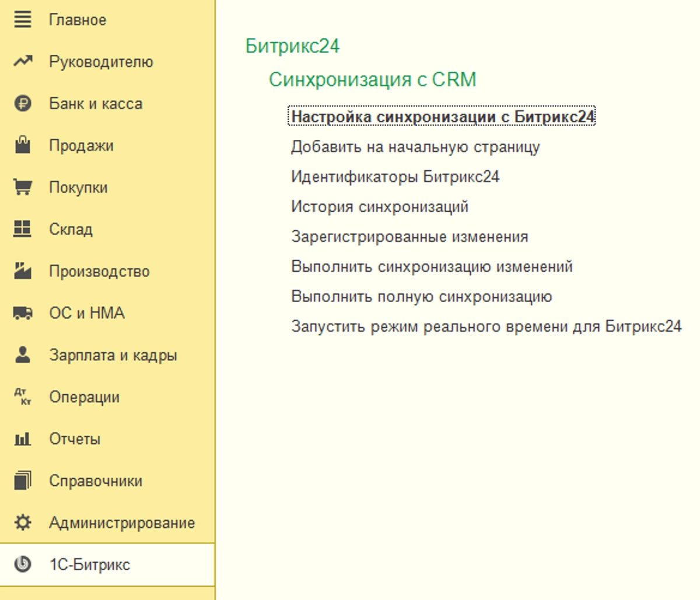
Task: Click Добавить на начальную страницу
Action: pos(415,147)
